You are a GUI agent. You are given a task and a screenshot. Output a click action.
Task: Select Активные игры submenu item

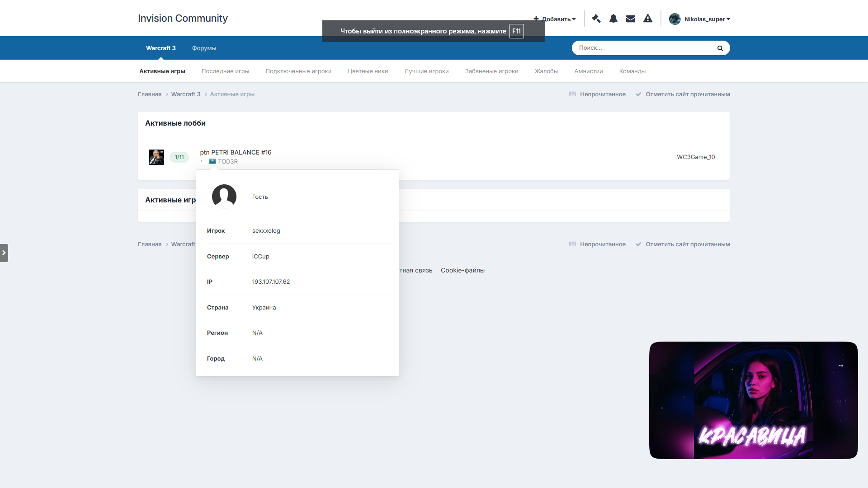[162, 71]
